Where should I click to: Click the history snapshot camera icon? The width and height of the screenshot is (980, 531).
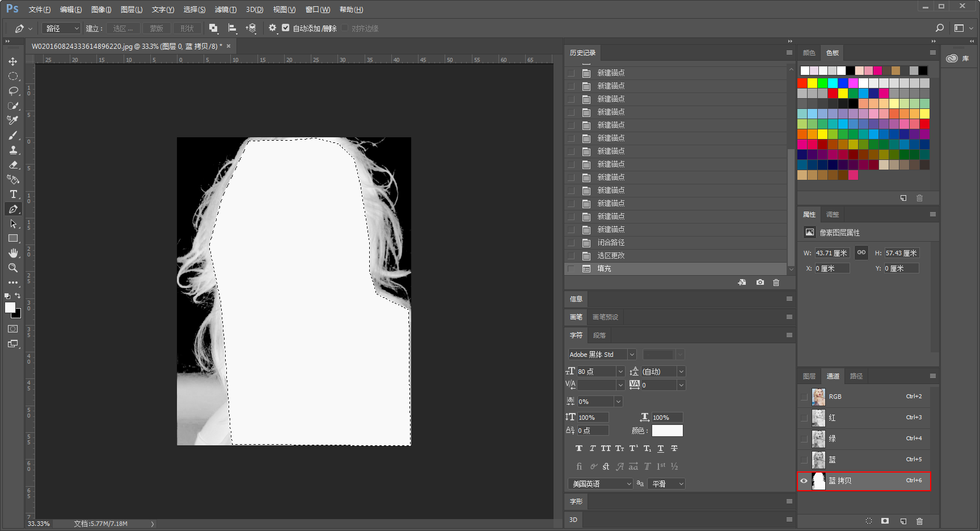[x=760, y=282]
